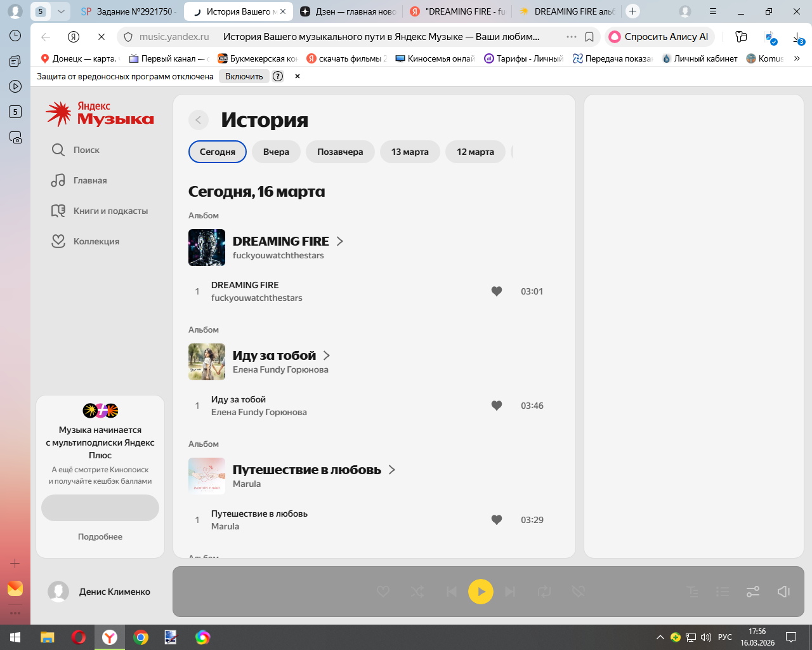Open the Yandex home button in the toolbar
This screenshot has height=650, width=812.
[x=74, y=37]
